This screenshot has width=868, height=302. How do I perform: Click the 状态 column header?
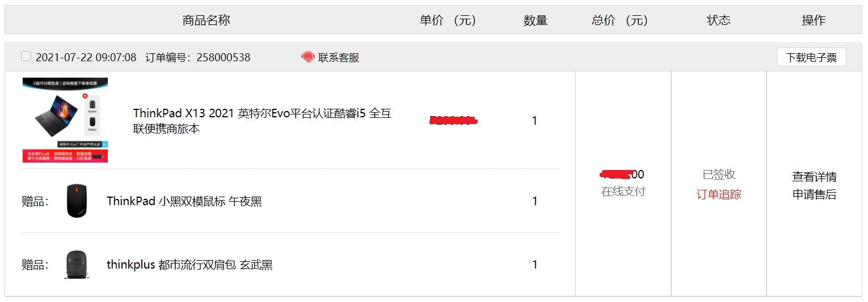pyautogui.click(x=718, y=20)
